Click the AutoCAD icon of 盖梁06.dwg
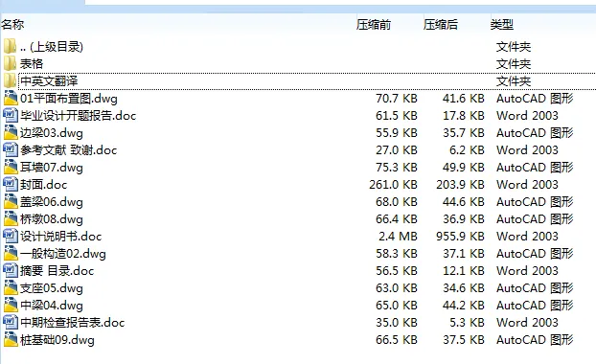596x364 pixels. click(x=11, y=201)
